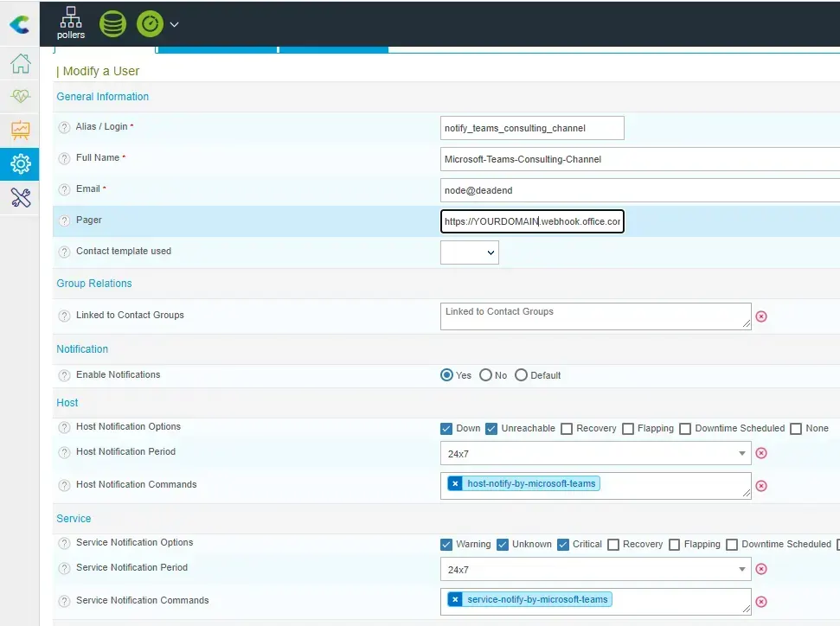Image resolution: width=840 pixels, height=626 pixels.
Task: Uncheck service Critical notification option
Action: point(563,545)
